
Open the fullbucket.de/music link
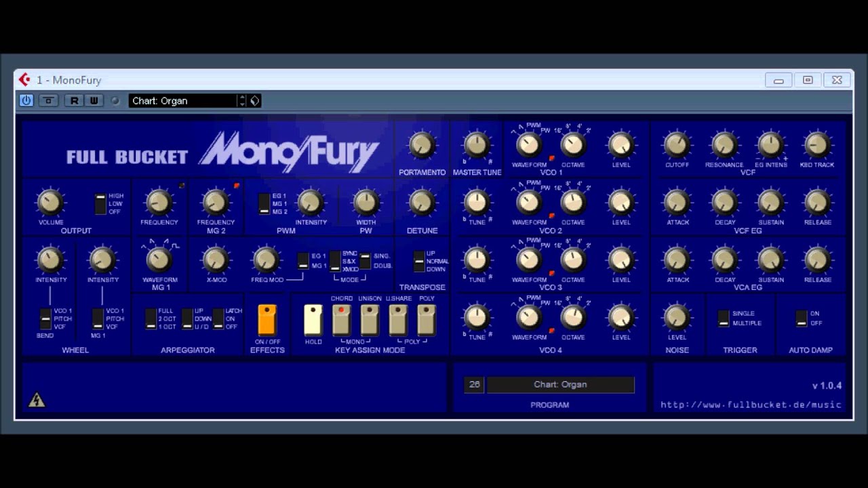pyautogui.click(x=751, y=405)
